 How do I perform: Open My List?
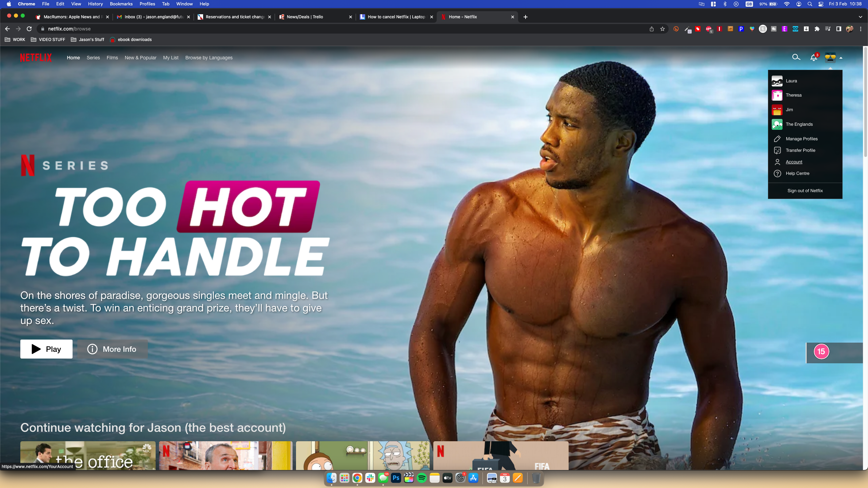pyautogui.click(x=171, y=58)
